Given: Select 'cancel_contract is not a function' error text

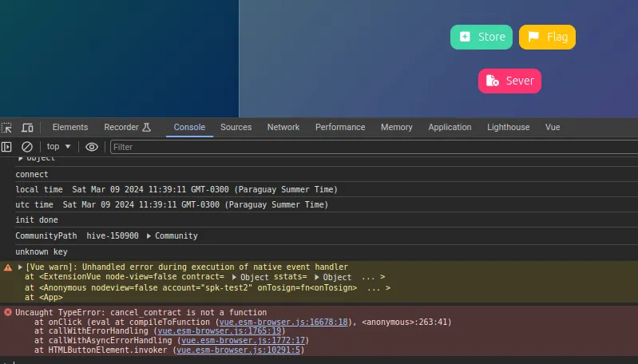Looking at the screenshot, I should (188, 312).
